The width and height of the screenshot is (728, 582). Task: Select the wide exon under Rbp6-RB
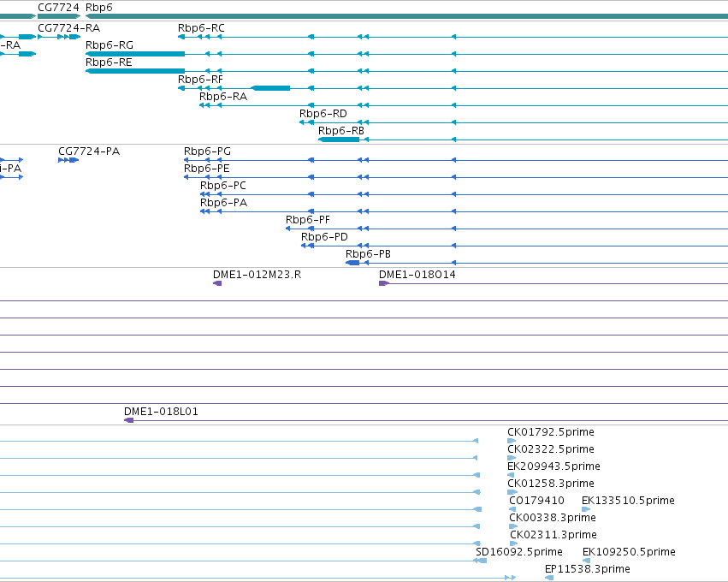coord(339,140)
